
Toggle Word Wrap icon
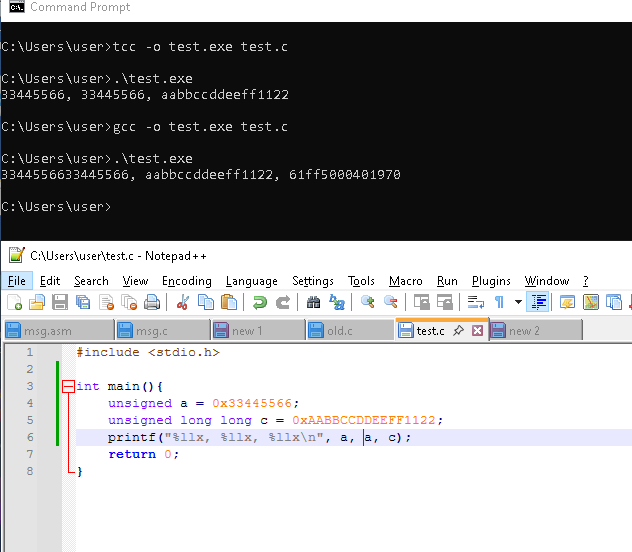[476, 302]
